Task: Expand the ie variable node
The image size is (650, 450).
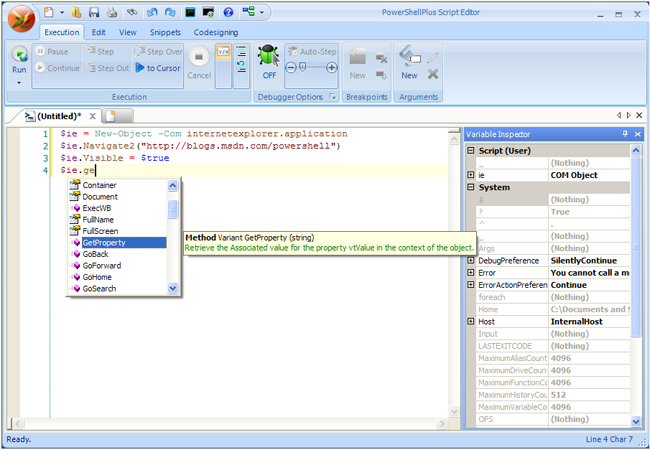Action: 471,175
